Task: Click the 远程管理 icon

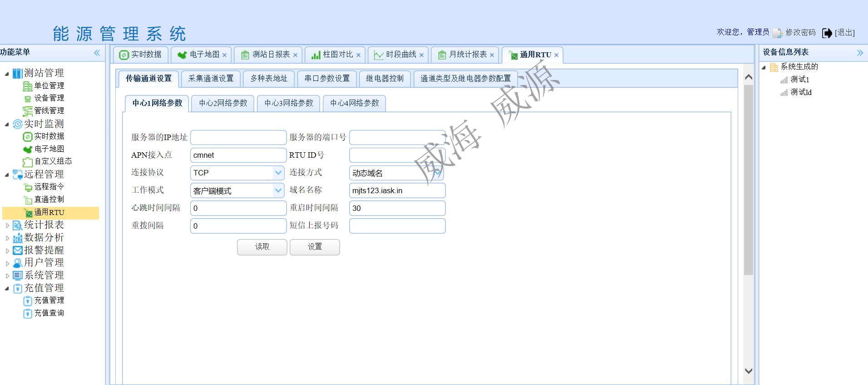Action: pyautogui.click(x=17, y=175)
